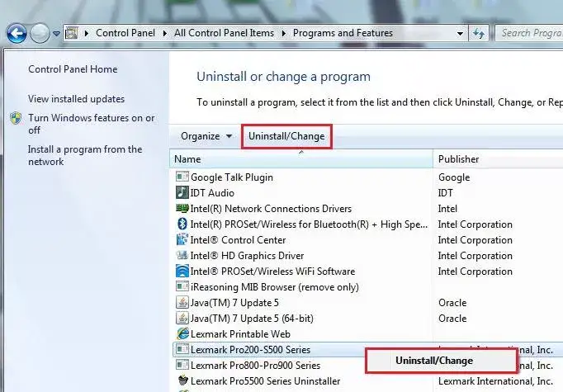Click the Search Programs input field
Viewport: 563px width, 392px height.
(x=529, y=33)
